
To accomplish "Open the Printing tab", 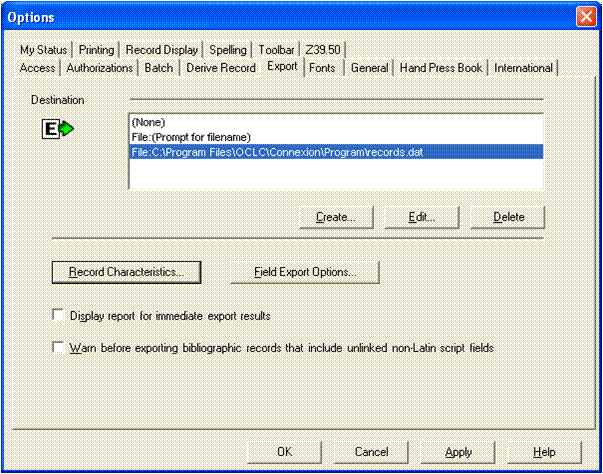I will click(96, 50).
